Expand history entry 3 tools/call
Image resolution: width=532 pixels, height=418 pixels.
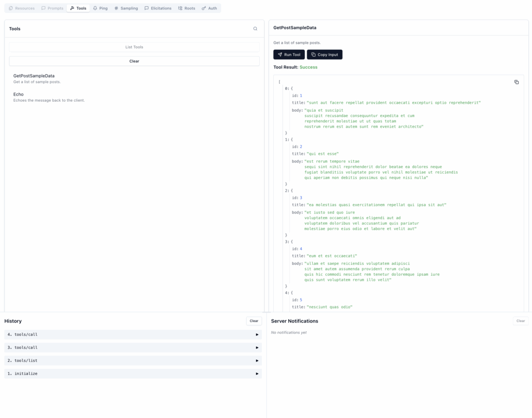(x=257, y=347)
